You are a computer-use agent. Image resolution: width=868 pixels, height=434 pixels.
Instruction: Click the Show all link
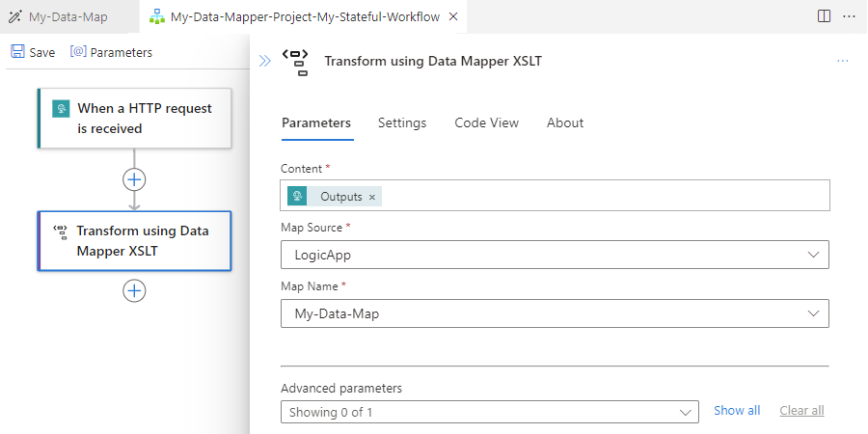pos(737,411)
